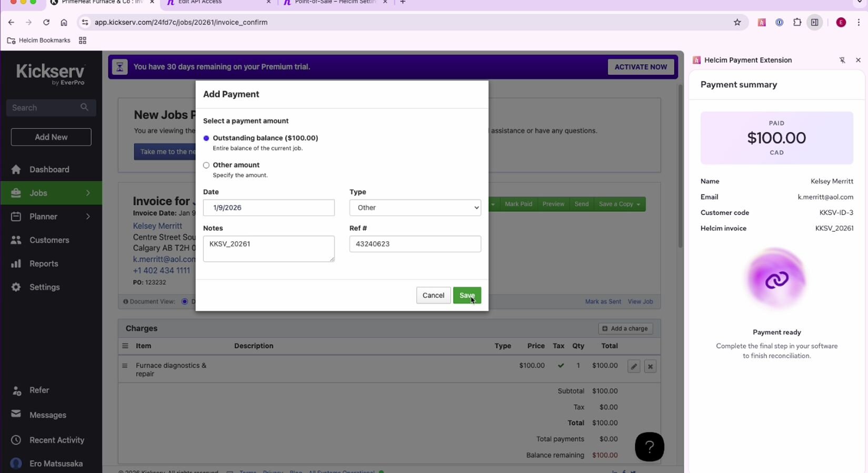
Task: Close the Helcim Payment Extension panel
Action: [858, 60]
